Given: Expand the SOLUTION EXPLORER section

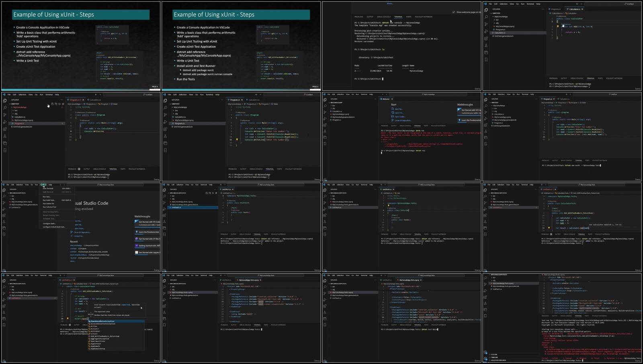Looking at the screenshot, I should 496,360.
